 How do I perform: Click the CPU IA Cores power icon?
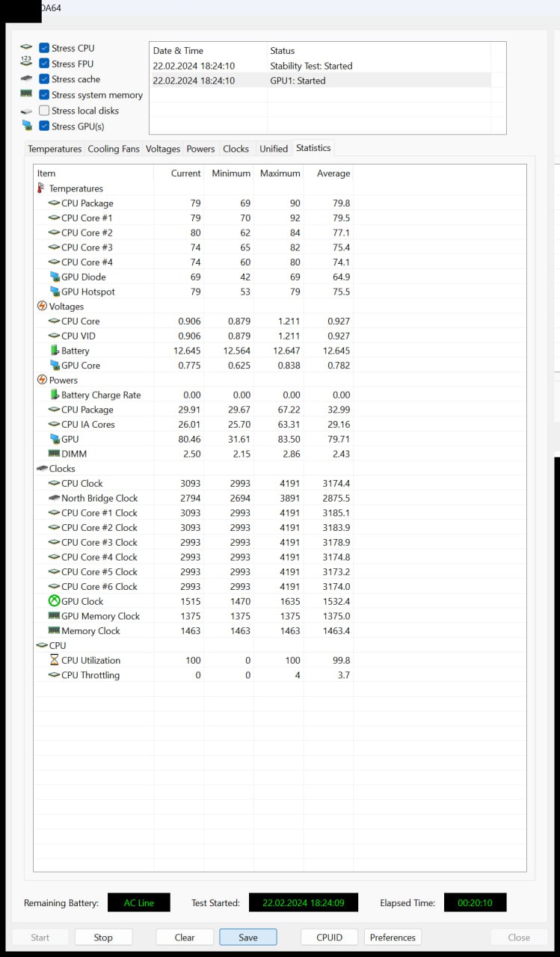pos(54,425)
